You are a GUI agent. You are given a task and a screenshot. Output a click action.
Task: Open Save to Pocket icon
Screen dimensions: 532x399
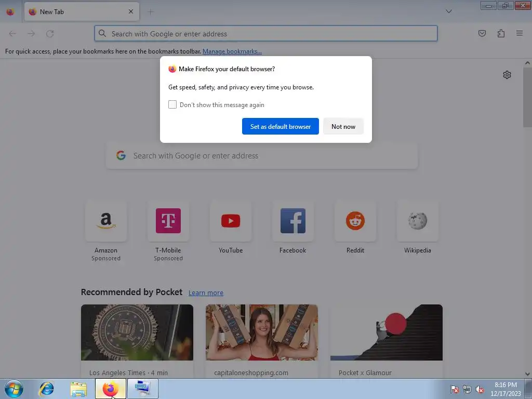[x=482, y=33]
